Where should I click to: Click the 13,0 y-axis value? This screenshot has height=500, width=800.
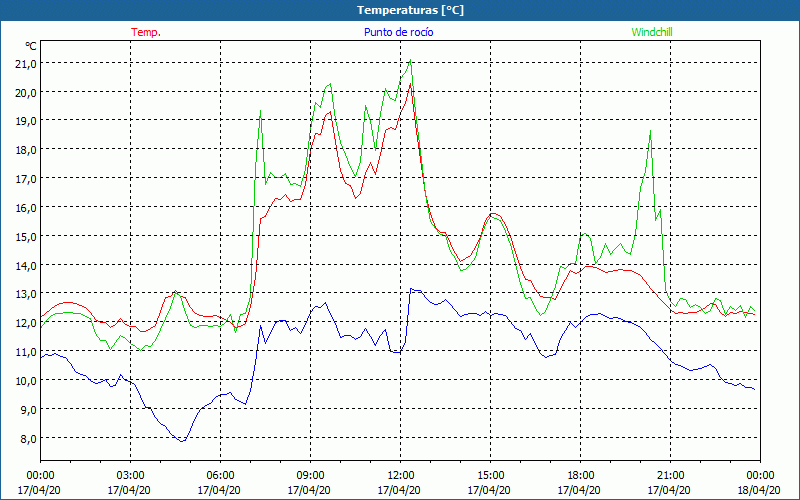[x=28, y=294]
